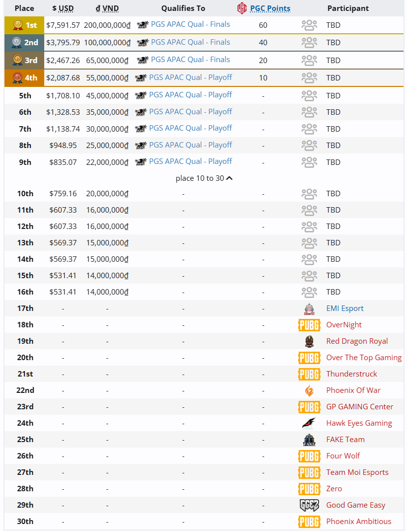The height and width of the screenshot is (532, 407).
Task: Click the bronze 3rd place medal icon
Action: [x=17, y=61]
